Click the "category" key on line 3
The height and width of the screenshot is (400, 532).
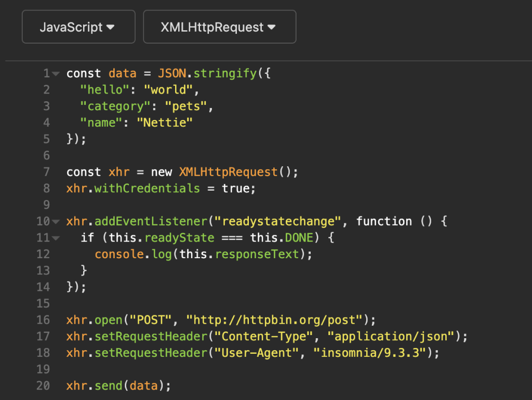(115, 106)
